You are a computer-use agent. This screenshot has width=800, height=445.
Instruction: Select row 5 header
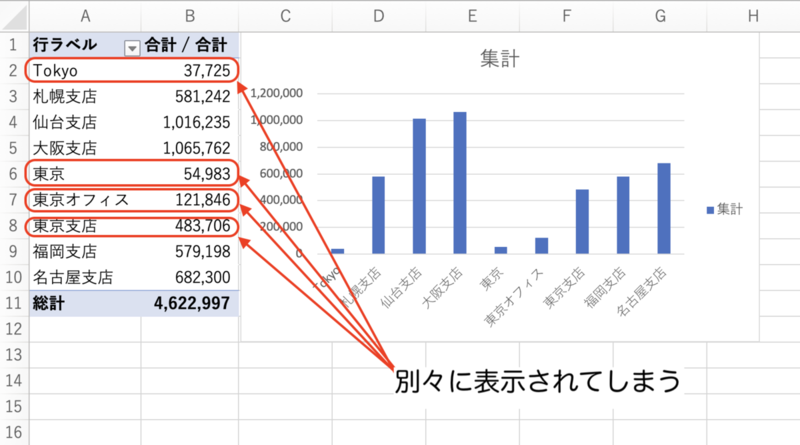tap(14, 148)
